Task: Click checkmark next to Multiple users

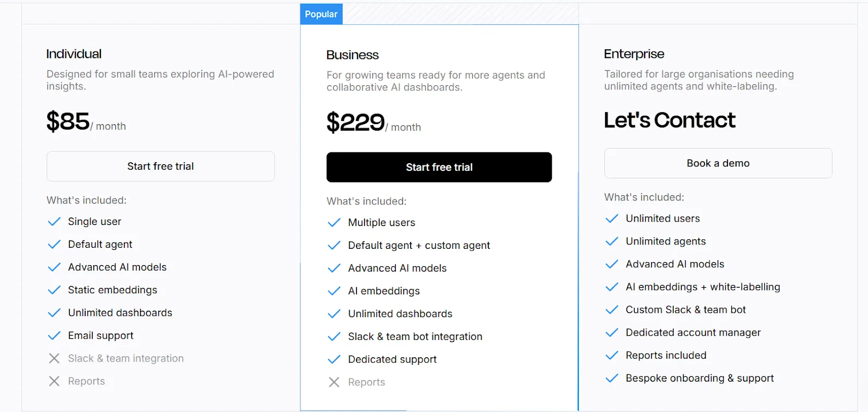Action: 334,223
